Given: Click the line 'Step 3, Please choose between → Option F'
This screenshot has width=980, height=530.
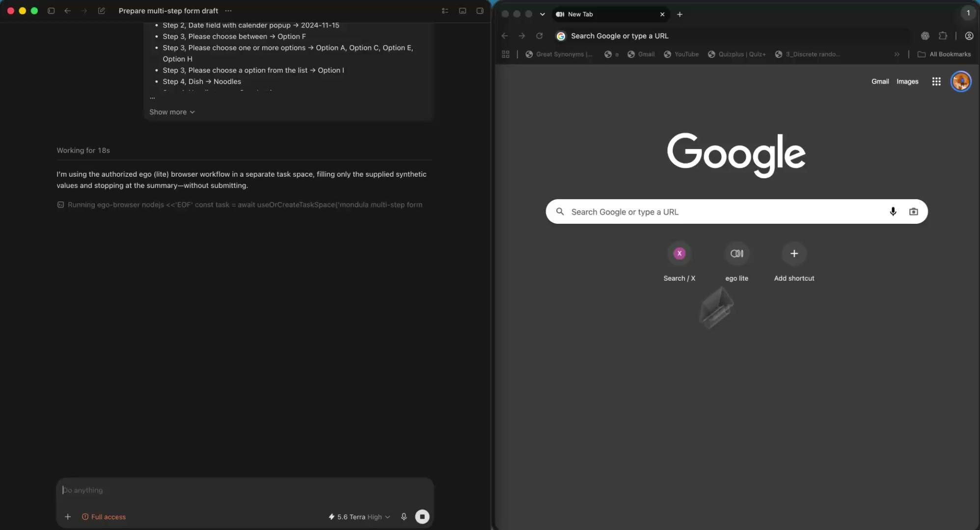Looking at the screenshot, I should pos(234,36).
